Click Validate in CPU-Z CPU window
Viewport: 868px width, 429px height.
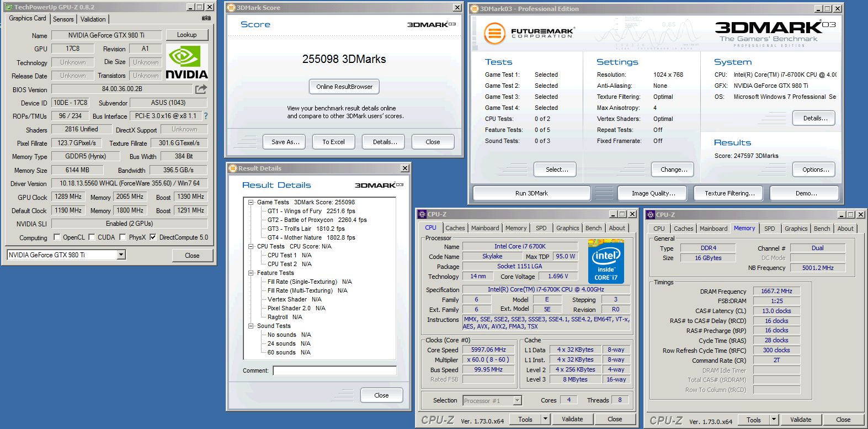coord(572,419)
